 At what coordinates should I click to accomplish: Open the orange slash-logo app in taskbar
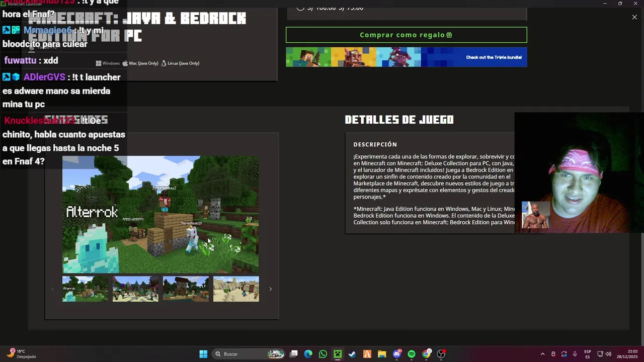[367, 354]
